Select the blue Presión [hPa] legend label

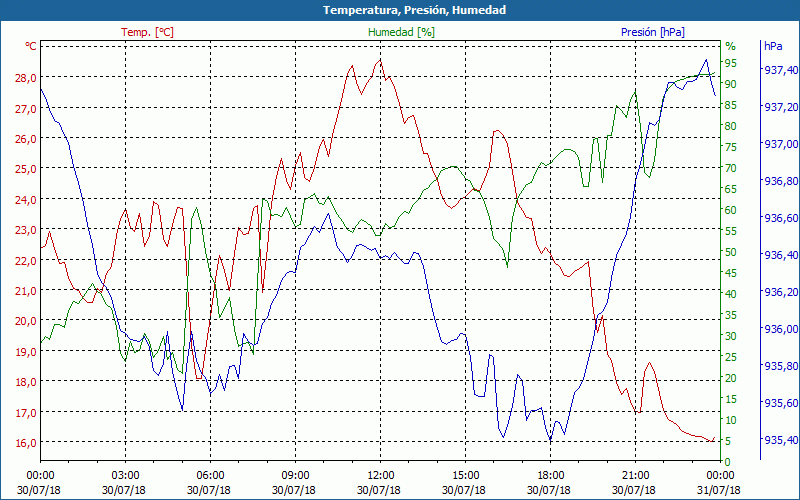[653, 32]
